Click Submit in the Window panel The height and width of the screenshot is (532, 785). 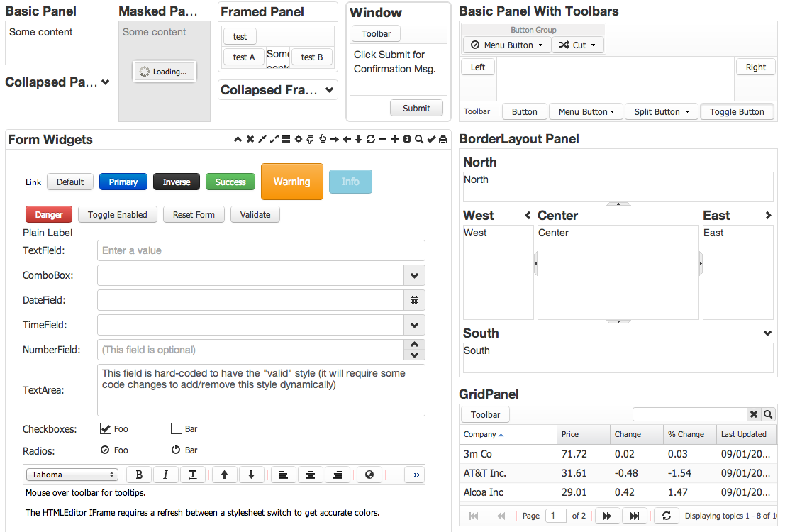coord(416,108)
